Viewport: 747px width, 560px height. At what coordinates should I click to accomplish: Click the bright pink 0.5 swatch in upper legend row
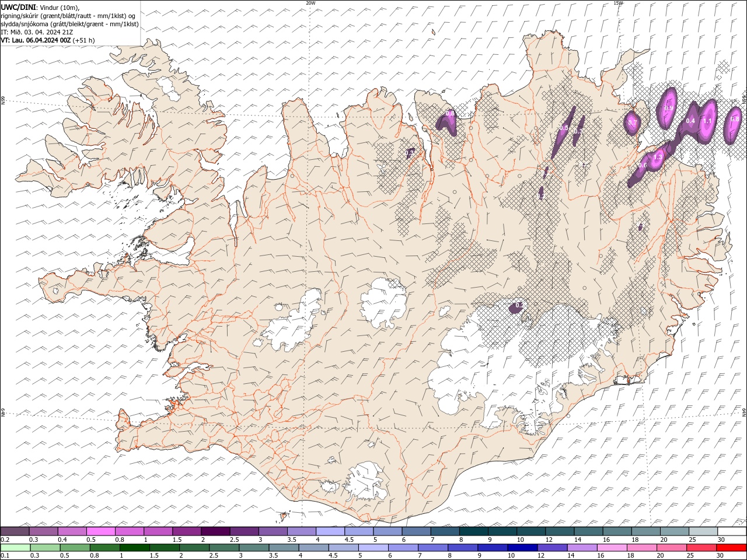pos(100,531)
